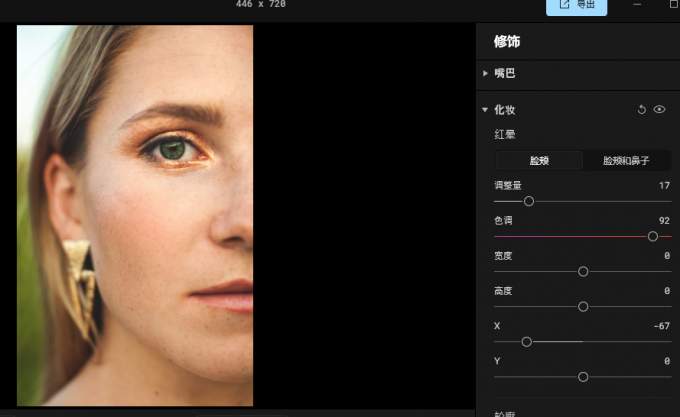Minimize the application window

click(637, 5)
